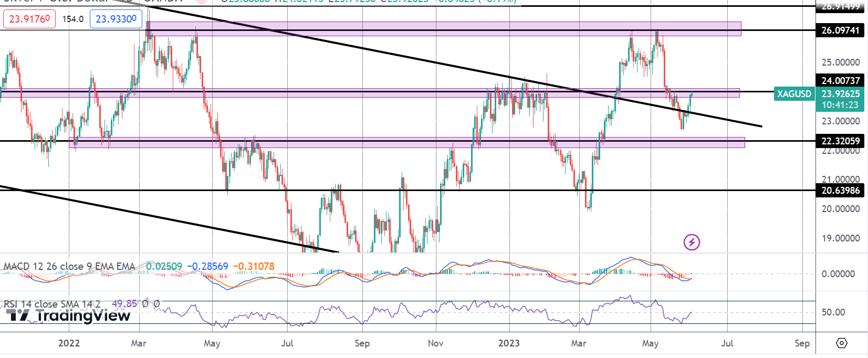868x358 pixels.
Task: Click the MACD histogram value 0.02509
Action: (x=164, y=266)
